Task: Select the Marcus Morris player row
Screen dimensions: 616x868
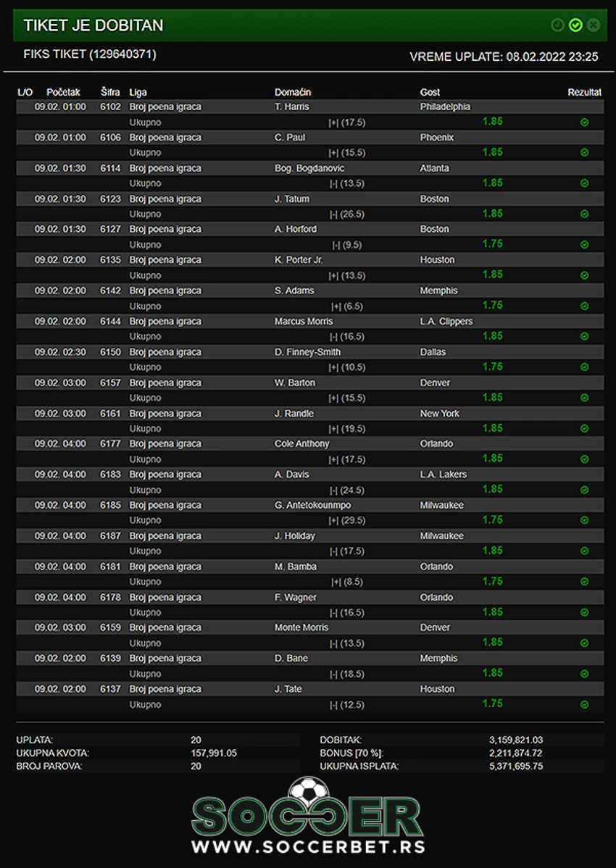Action: (310, 322)
